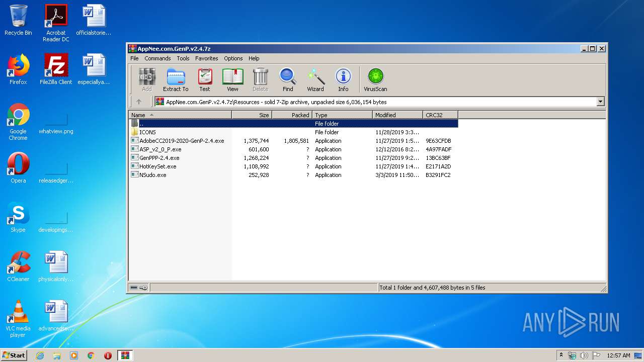Open the File menu
Image resolution: width=644 pixels, height=362 pixels.
coord(134,58)
